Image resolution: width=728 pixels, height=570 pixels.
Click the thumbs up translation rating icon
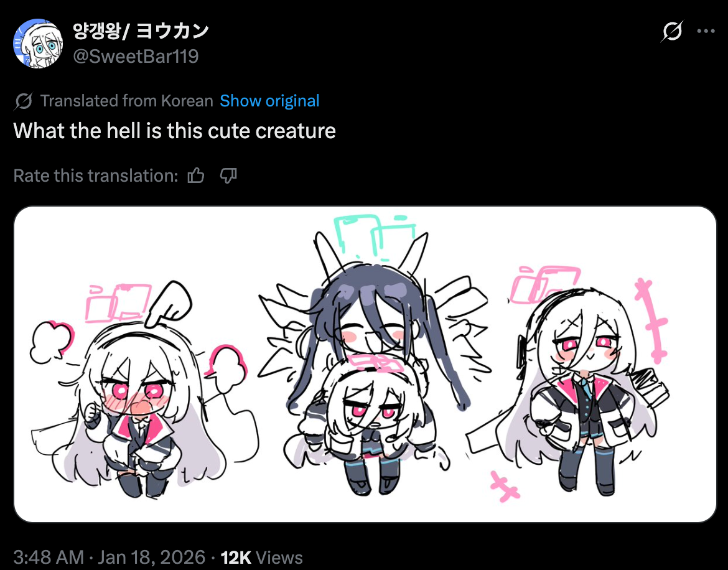pos(196,175)
